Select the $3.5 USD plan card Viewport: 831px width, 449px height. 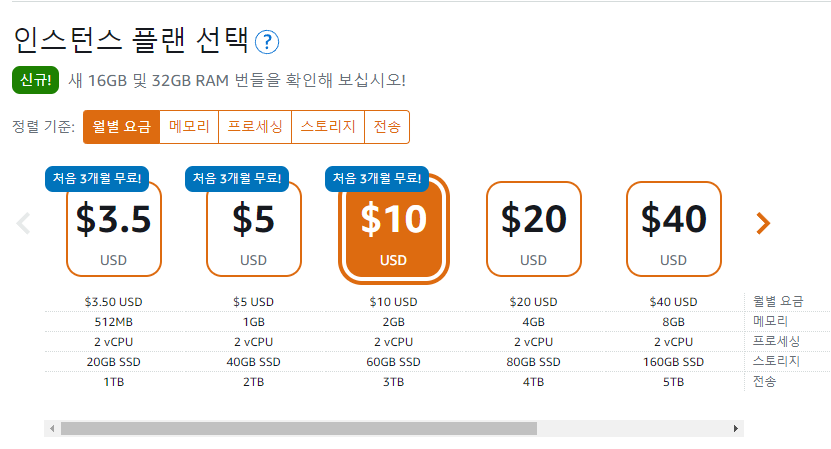coord(113,229)
